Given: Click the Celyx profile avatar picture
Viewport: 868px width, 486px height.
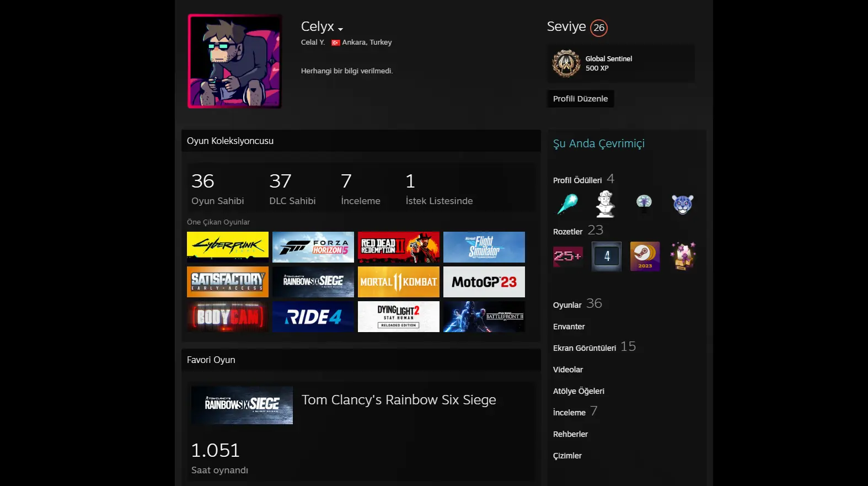Looking at the screenshot, I should coord(235,61).
